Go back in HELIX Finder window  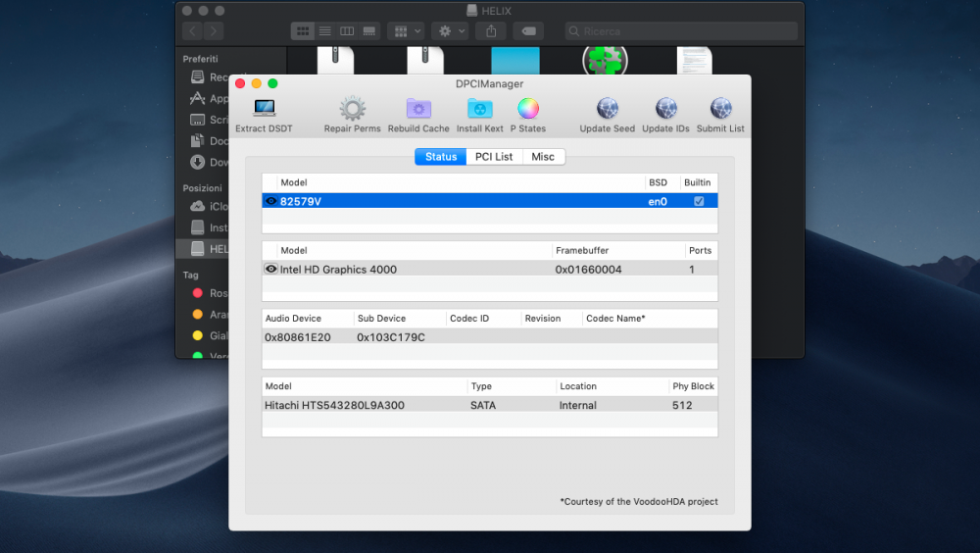pos(192,30)
